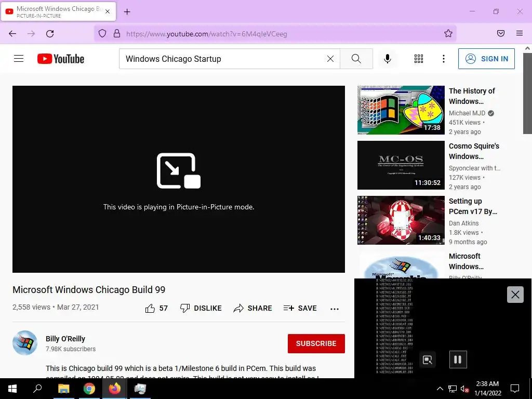Screen dimensions: 532x399
Task: Click the browser forward arrow
Action: [x=31, y=34]
